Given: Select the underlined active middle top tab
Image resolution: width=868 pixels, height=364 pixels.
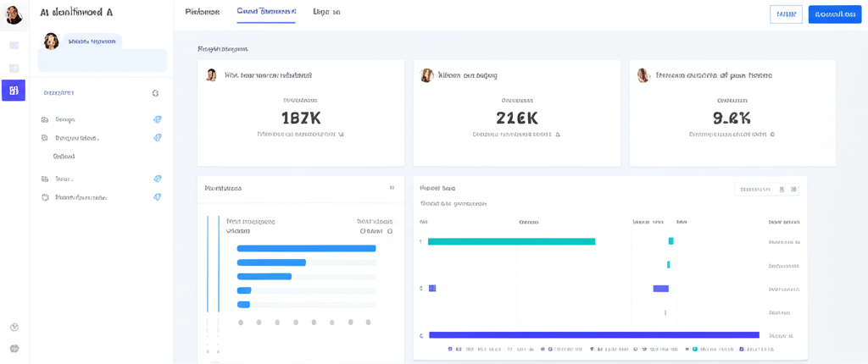Looking at the screenshot, I should coord(266,12).
